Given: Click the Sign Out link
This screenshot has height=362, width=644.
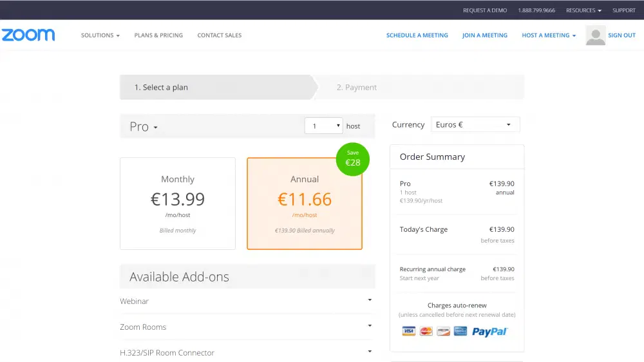Looking at the screenshot, I should [621, 35].
